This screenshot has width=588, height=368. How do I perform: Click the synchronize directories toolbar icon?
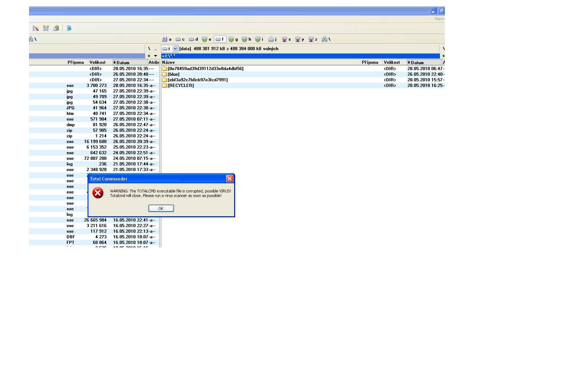point(46,28)
